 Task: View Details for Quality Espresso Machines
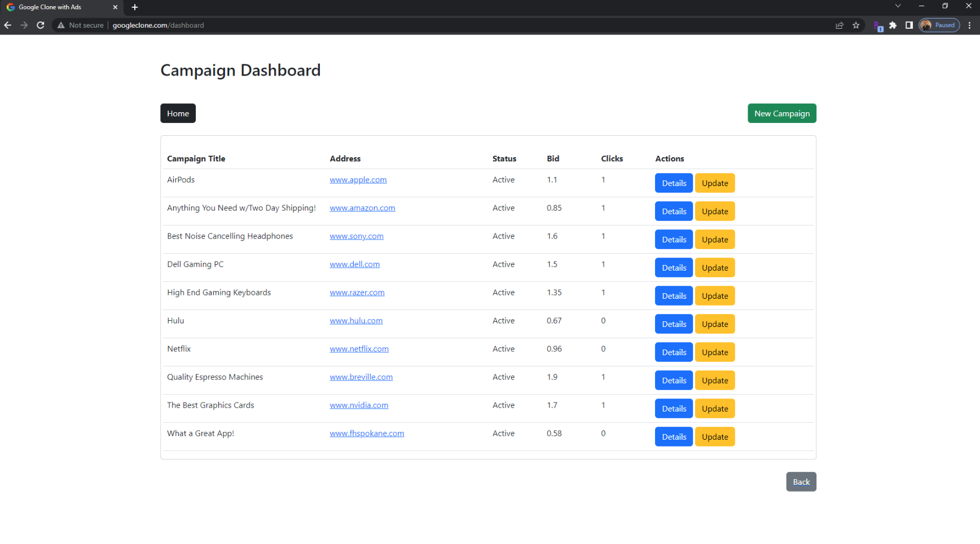coord(674,381)
